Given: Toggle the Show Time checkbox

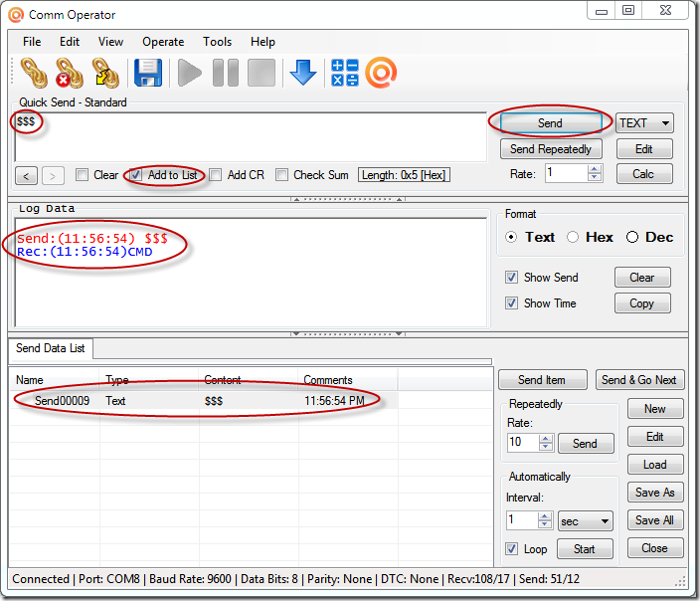Looking at the screenshot, I should (x=512, y=302).
